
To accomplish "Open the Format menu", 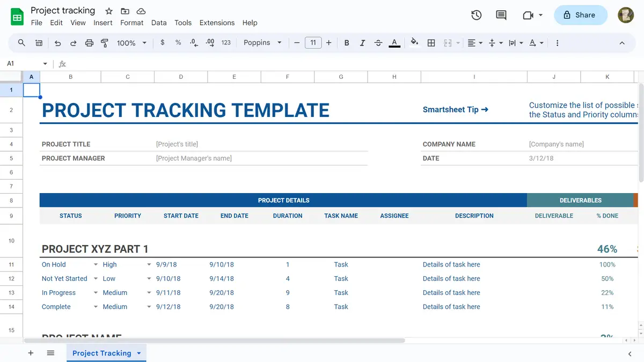I will point(132,23).
